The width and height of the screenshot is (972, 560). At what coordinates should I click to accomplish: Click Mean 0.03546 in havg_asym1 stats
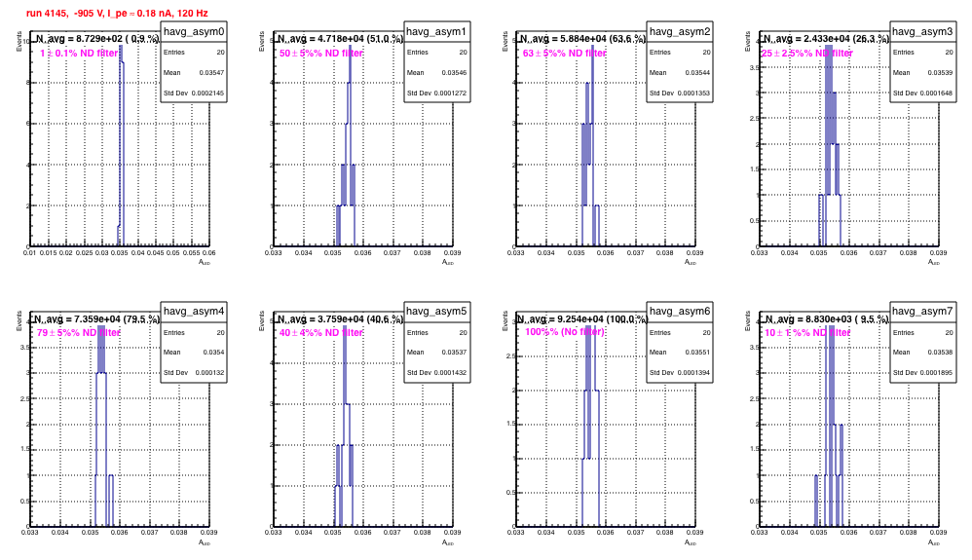(436, 73)
